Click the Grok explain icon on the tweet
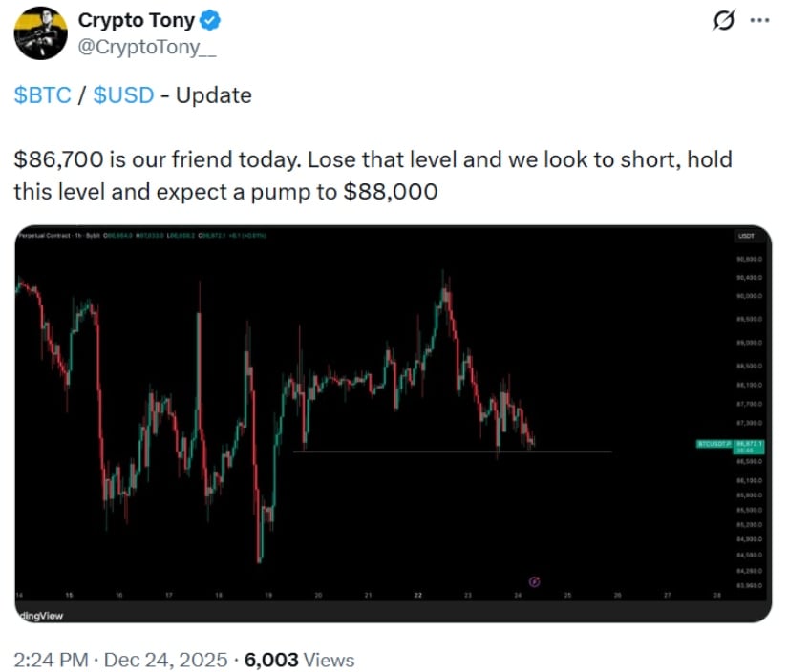The height and width of the screenshot is (672, 788). coord(723,20)
